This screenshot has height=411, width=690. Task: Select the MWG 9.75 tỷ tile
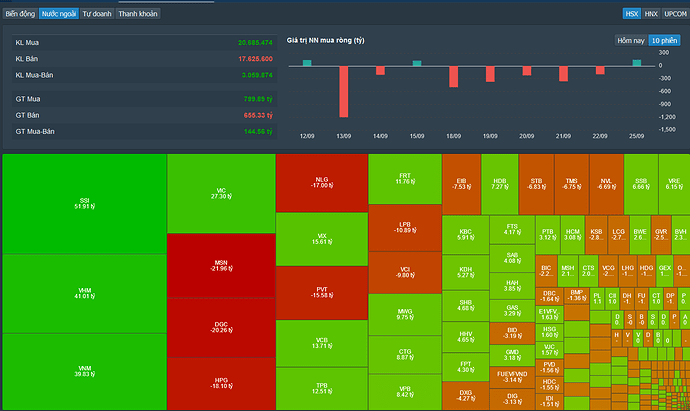click(405, 314)
